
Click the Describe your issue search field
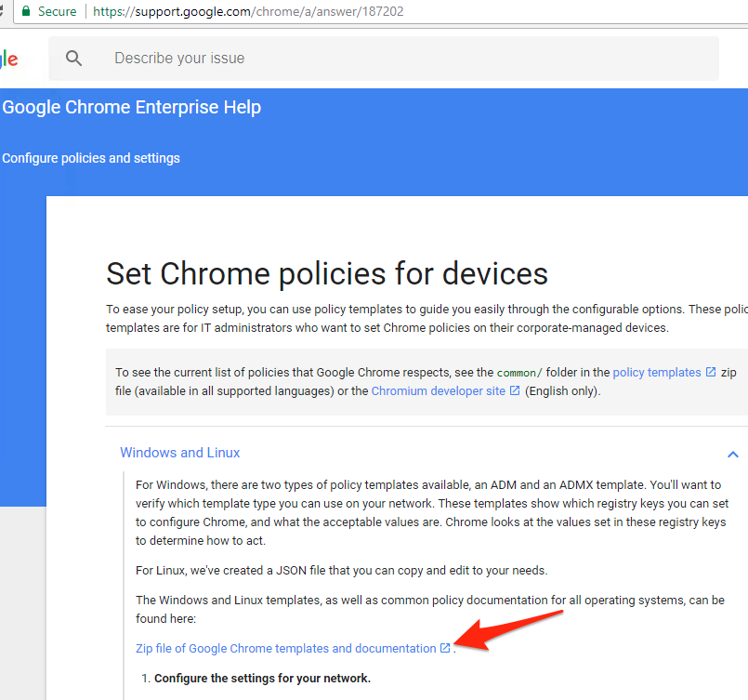tap(384, 59)
